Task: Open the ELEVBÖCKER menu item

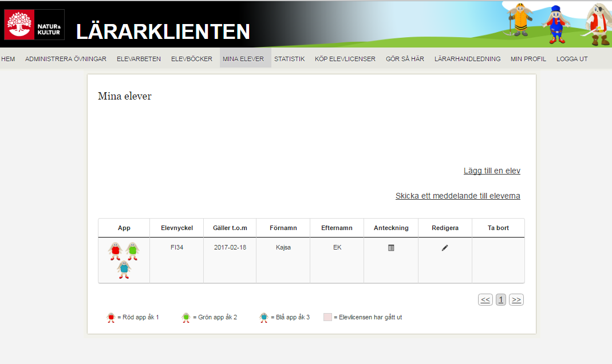Action: pos(192,59)
